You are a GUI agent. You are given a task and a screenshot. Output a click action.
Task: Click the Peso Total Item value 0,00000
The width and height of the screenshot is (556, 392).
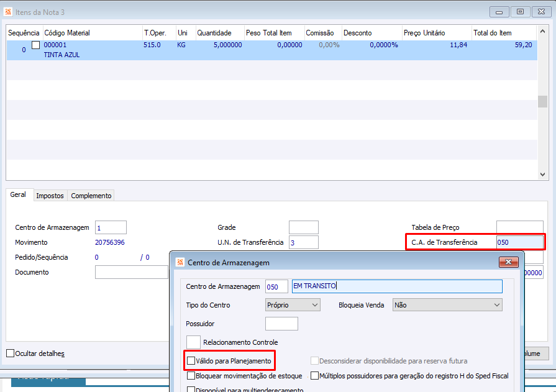pyautogui.click(x=289, y=45)
